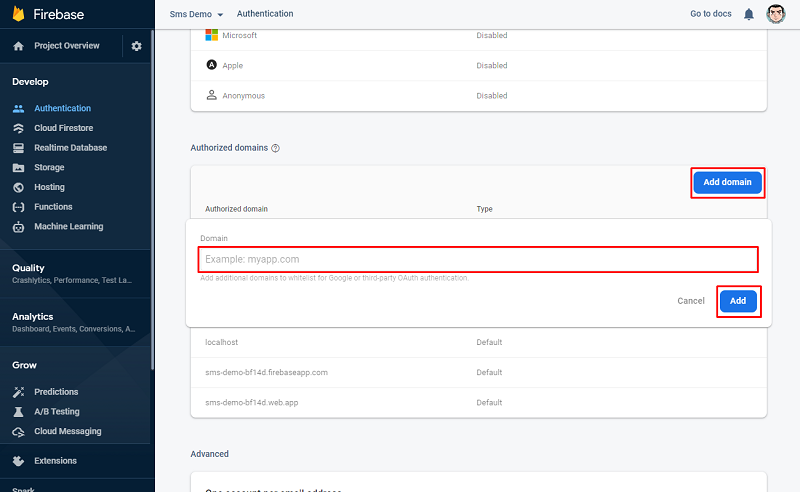Select the Apple provider row
800x492 pixels.
click(x=479, y=65)
